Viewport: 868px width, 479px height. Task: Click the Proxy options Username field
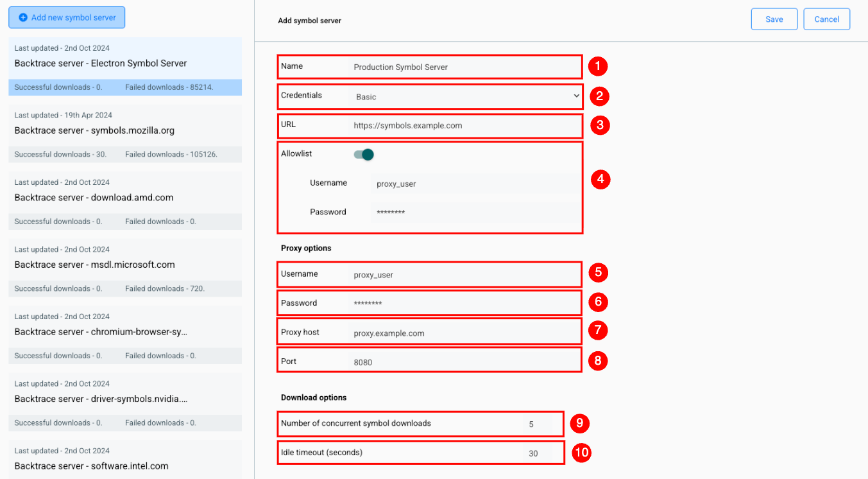tap(464, 274)
